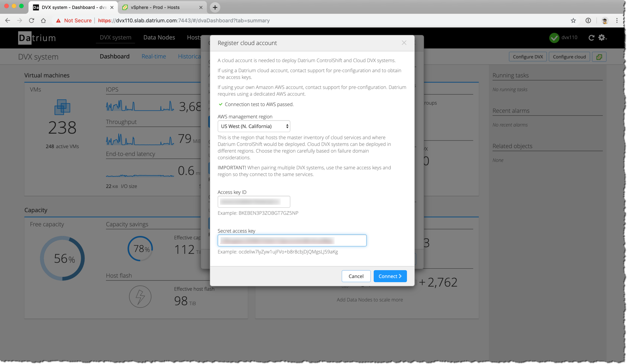
Task: Click the dvx110 system name
Action: (x=569, y=37)
